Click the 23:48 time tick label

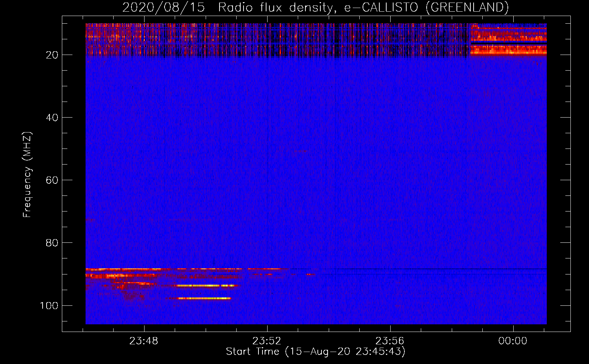(144, 341)
